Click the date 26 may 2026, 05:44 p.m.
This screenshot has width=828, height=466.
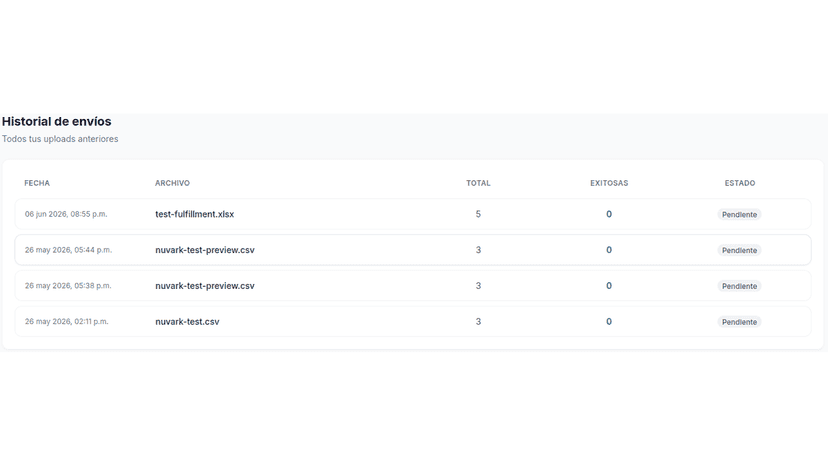tap(68, 250)
